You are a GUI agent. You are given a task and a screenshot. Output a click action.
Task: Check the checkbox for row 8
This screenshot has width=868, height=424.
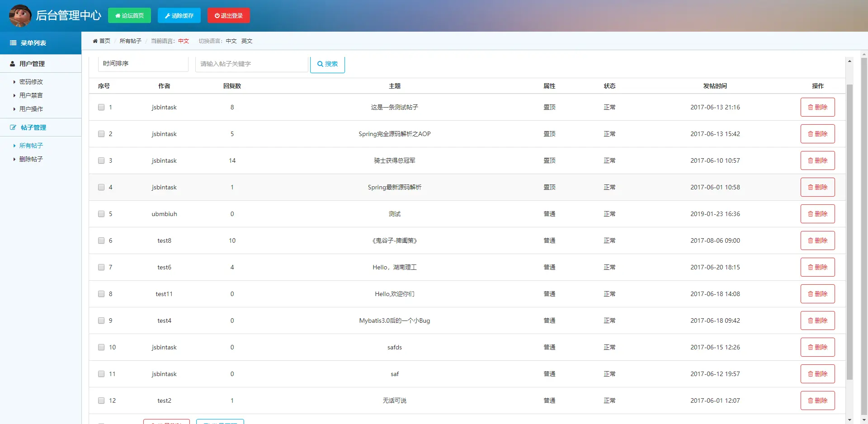pos(101,294)
